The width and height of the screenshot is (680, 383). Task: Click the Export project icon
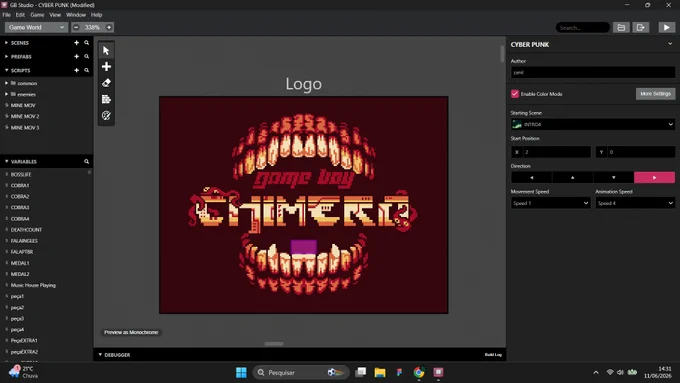[641, 27]
